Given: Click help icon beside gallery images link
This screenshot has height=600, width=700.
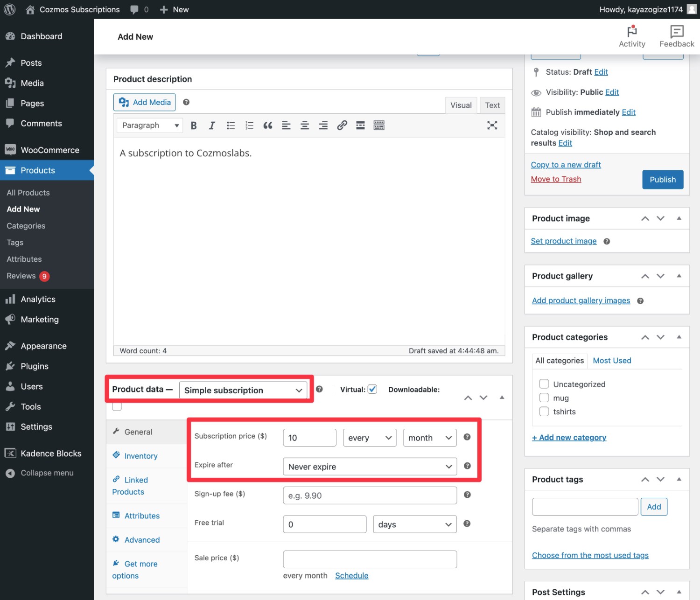Looking at the screenshot, I should coord(640,301).
